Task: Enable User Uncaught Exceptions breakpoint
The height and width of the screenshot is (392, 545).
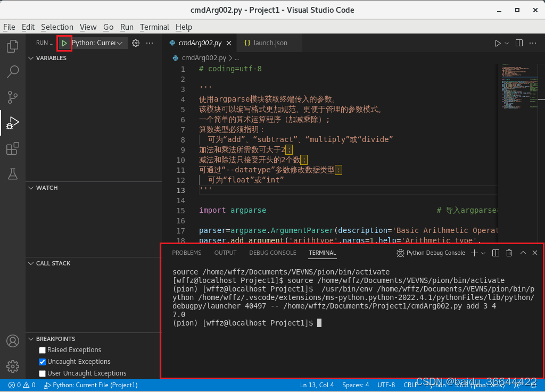Action: click(x=43, y=373)
